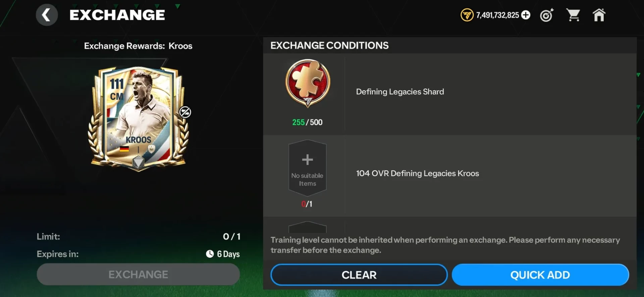Go back using the left arrow icon
644x297 pixels.
click(47, 15)
